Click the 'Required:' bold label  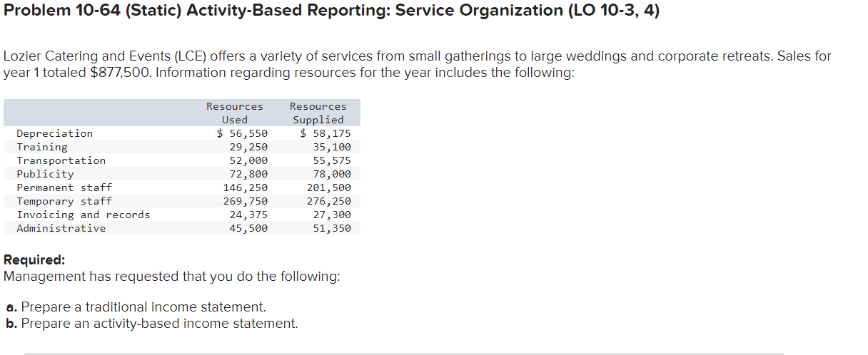(34, 260)
